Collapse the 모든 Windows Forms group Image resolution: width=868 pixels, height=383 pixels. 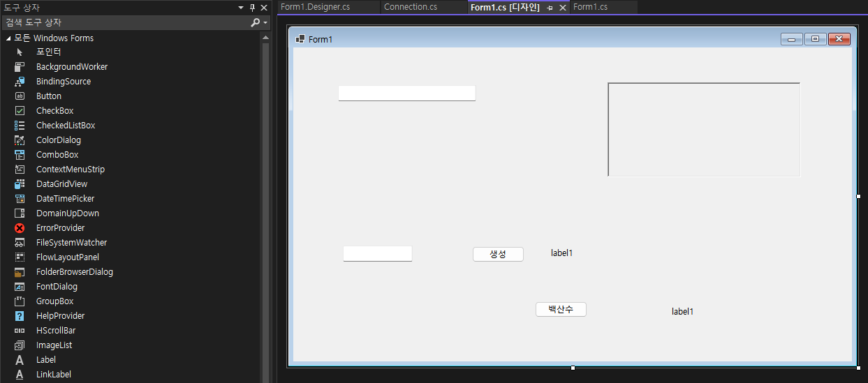pyautogui.click(x=8, y=38)
